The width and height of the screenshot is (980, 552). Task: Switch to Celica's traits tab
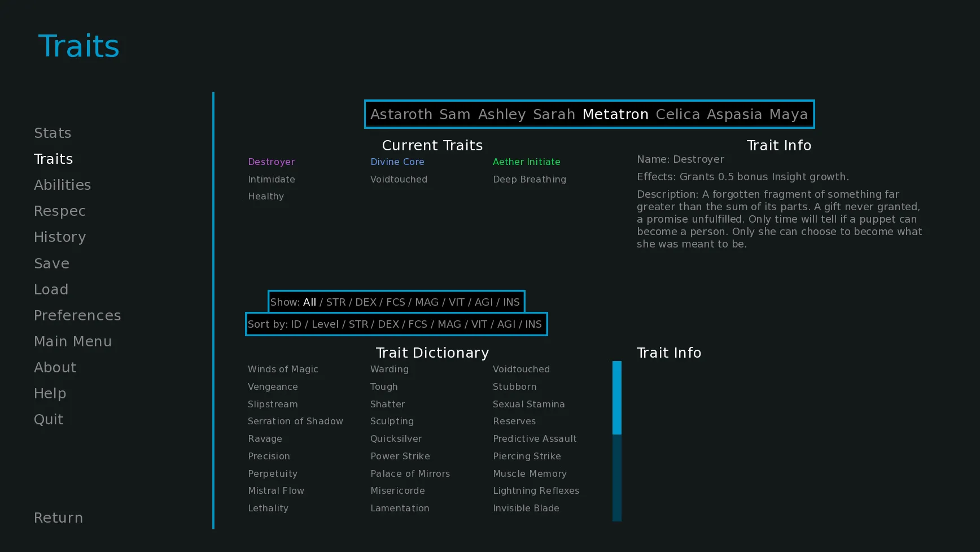(677, 114)
